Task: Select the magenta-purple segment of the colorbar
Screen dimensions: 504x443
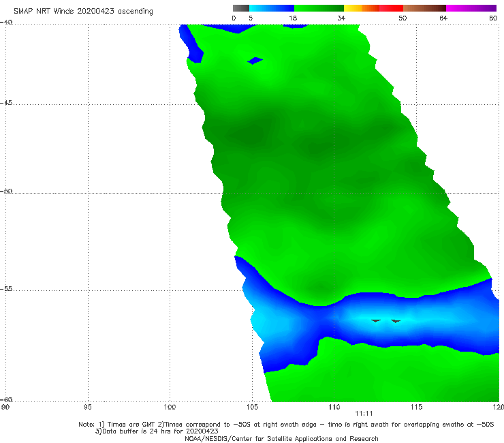Action: pyautogui.click(x=471, y=8)
